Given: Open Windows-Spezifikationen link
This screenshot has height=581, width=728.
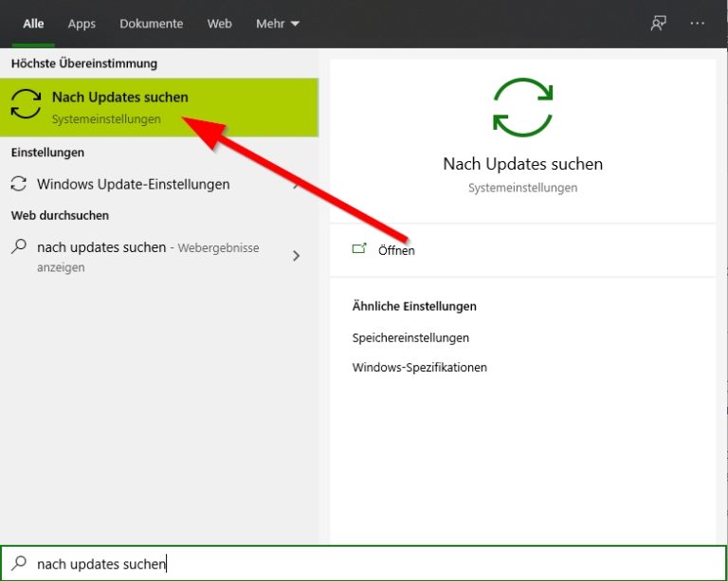Looking at the screenshot, I should click(420, 368).
